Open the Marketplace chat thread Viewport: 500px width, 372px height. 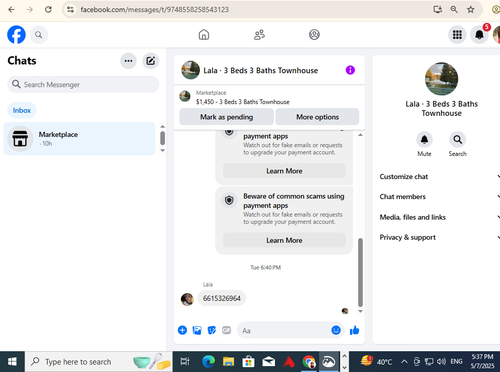79,139
